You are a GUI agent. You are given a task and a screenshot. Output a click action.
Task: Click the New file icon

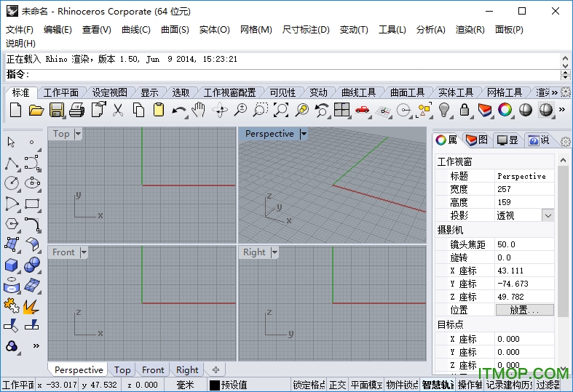(x=15, y=110)
